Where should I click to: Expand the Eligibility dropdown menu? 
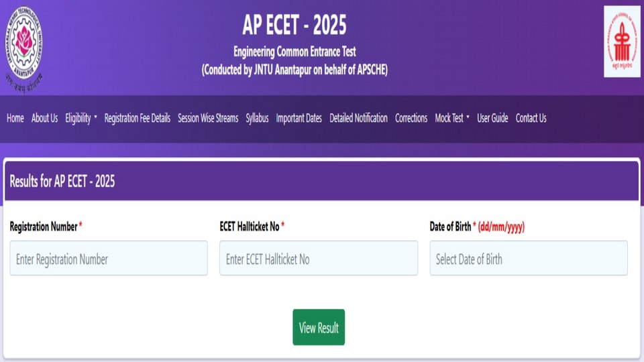pos(81,118)
